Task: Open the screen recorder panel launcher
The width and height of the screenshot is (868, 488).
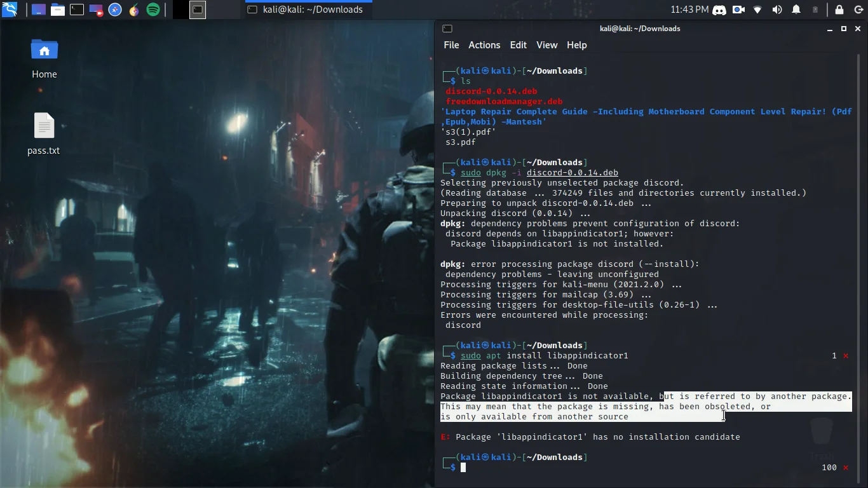Action: click(x=96, y=10)
